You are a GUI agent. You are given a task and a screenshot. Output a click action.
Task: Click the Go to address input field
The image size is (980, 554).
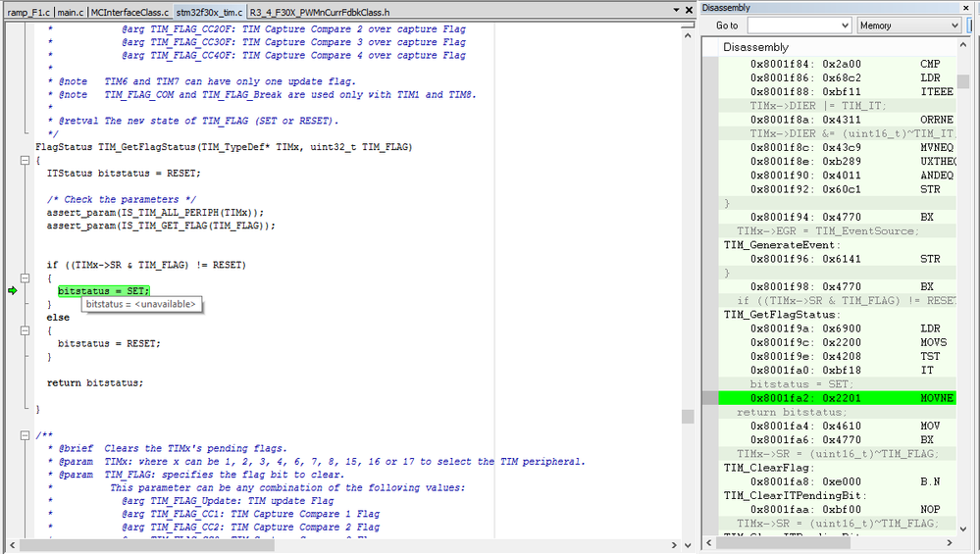click(794, 25)
